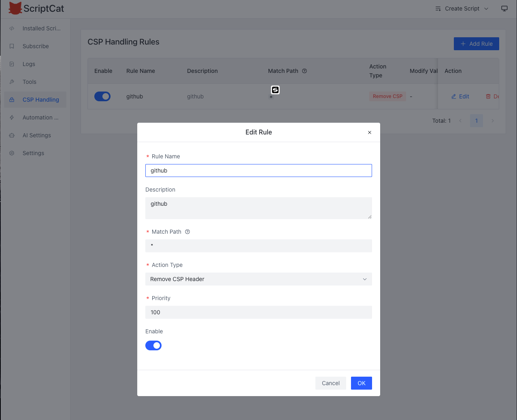The width and height of the screenshot is (517, 420).
Task: Click the Rule Name input field
Action: [x=258, y=171]
